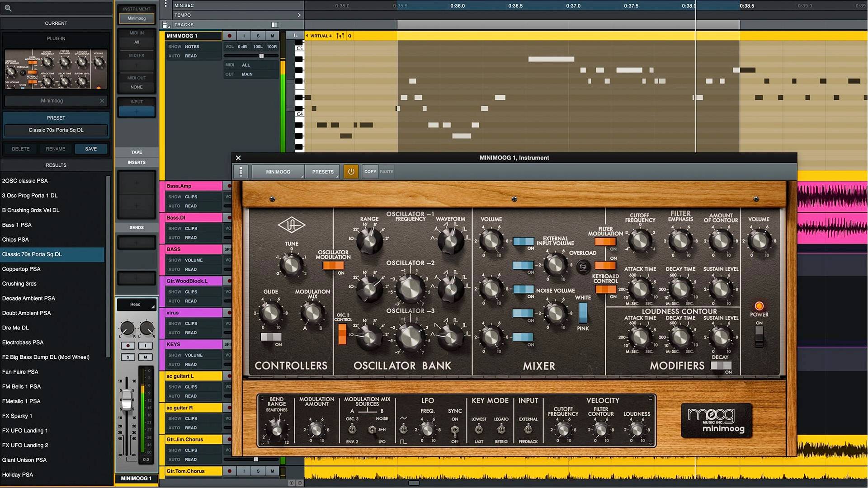The image size is (868, 488).
Task: Mute the MINIMOOG 1 track
Action: click(x=272, y=35)
